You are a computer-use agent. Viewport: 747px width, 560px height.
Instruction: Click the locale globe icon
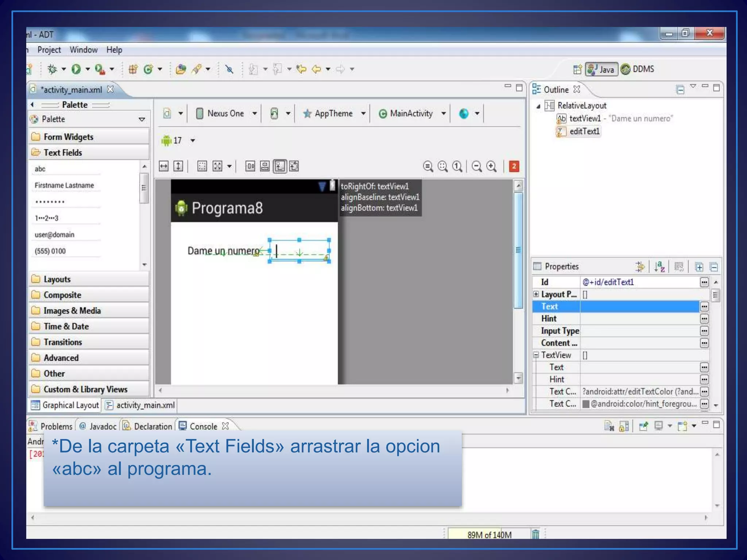(x=464, y=114)
